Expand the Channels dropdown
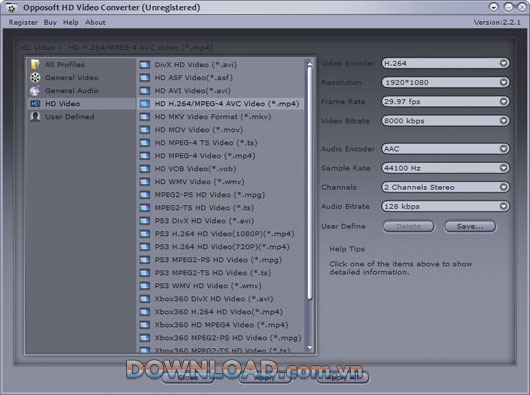This screenshot has width=530, height=395. pyautogui.click(x=445, y=187)
